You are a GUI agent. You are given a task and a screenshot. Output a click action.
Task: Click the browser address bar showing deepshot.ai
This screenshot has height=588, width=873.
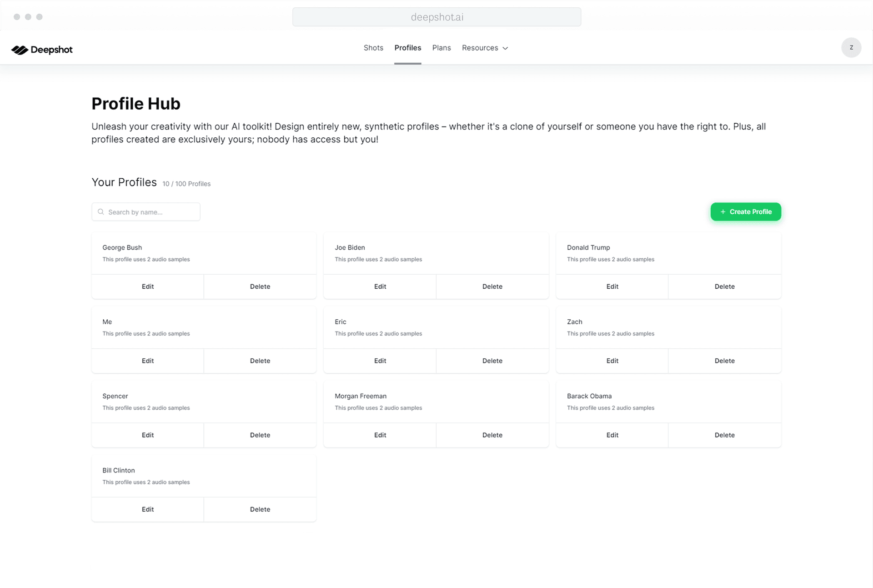436,17
